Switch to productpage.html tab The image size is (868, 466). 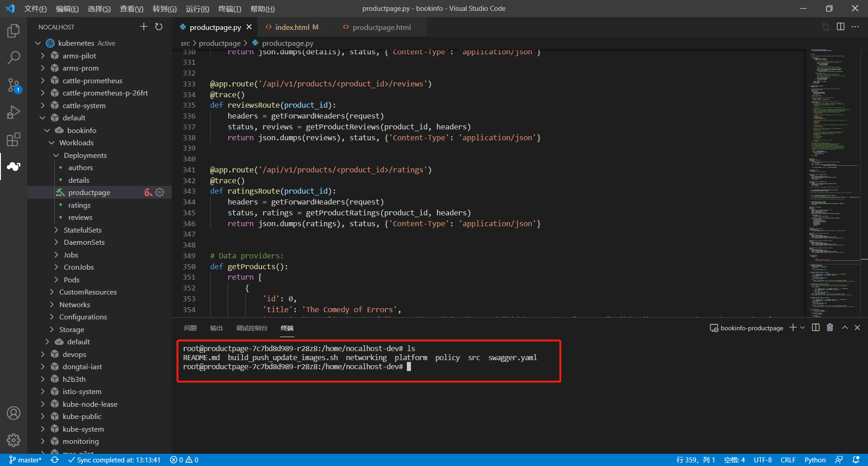381,27
